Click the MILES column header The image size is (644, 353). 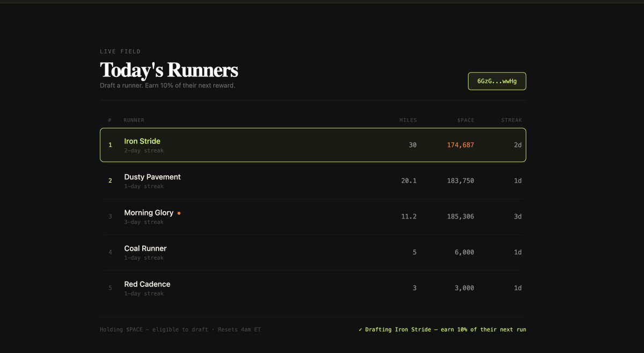tap(408, 120)
